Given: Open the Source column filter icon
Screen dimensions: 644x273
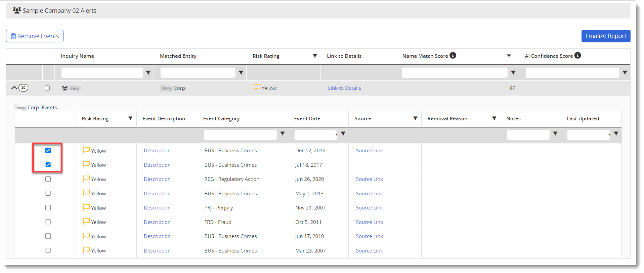Looking at the screenshot, I should point(415,118).
